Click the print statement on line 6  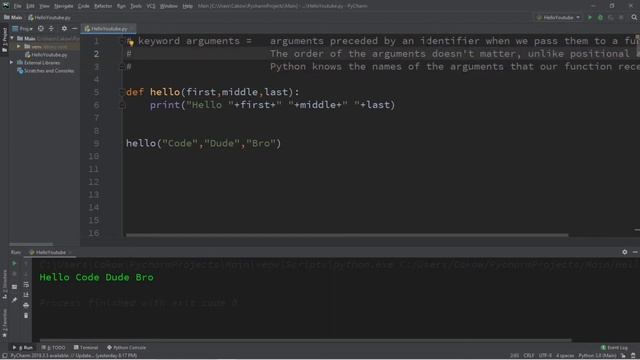point(272,105)
